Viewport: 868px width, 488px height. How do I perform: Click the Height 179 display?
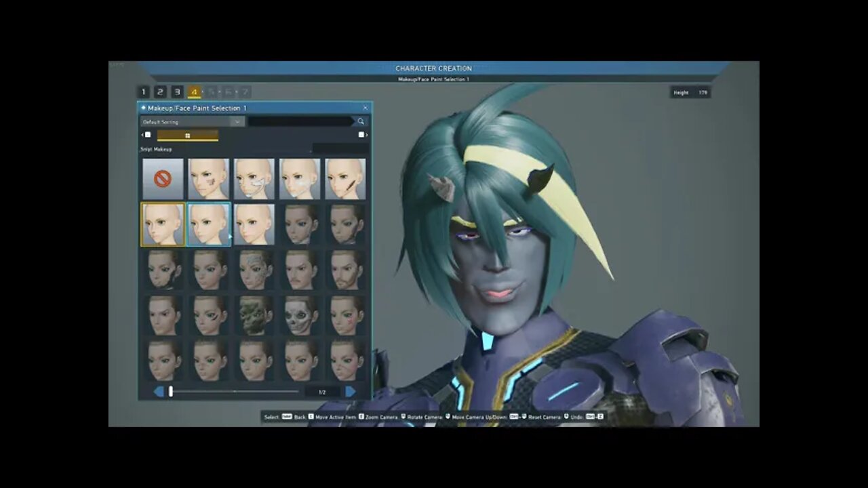pyautogui.click(x=690, y=92)
